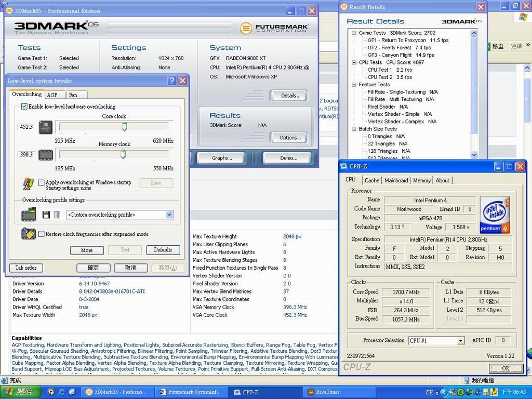This screenshot has height=399, width=532.
Task: Click the GPU chip icon beside Core clock
Action: point(46,127)
